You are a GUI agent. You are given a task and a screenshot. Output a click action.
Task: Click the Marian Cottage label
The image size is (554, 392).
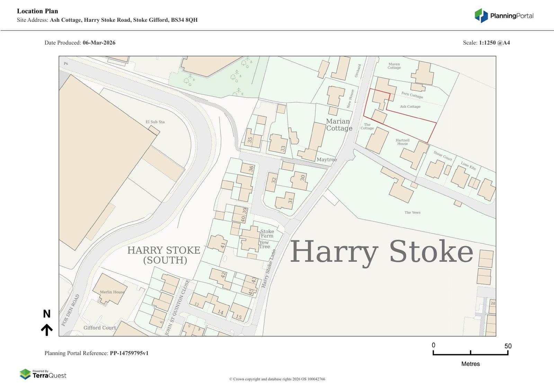click(339, 125)
